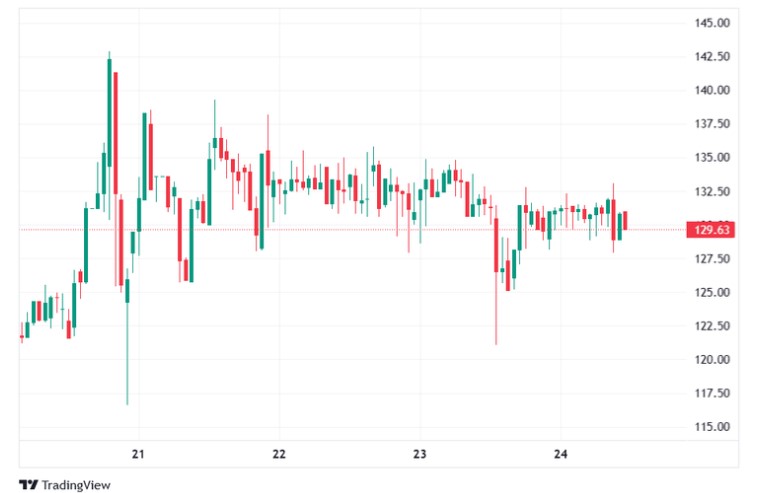The image size is (762, 493).
Task: Select date marker 23 on time axis
Action: click(x=420, y=454)
